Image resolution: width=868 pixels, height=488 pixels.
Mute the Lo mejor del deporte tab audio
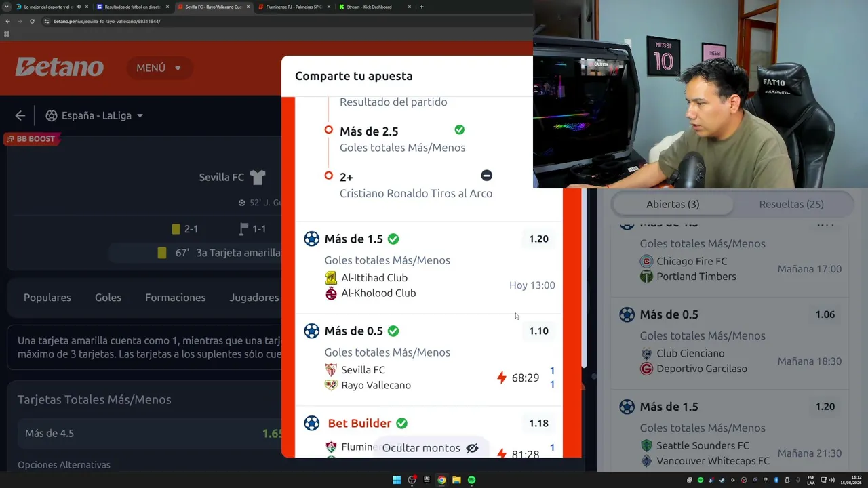[78, 7]
